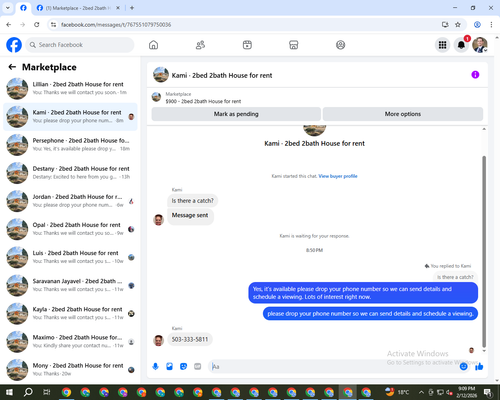Open the Groups icon in top navigation
Viewport: 500px width, 400px height.
[340, 45]
